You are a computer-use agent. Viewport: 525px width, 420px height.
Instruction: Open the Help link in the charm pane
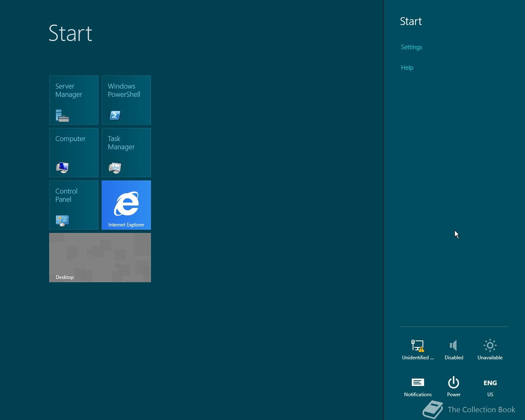pos(407,68)
